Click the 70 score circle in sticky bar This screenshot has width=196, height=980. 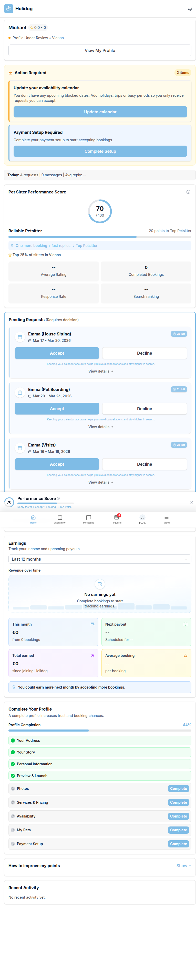[x=9, y=502]
